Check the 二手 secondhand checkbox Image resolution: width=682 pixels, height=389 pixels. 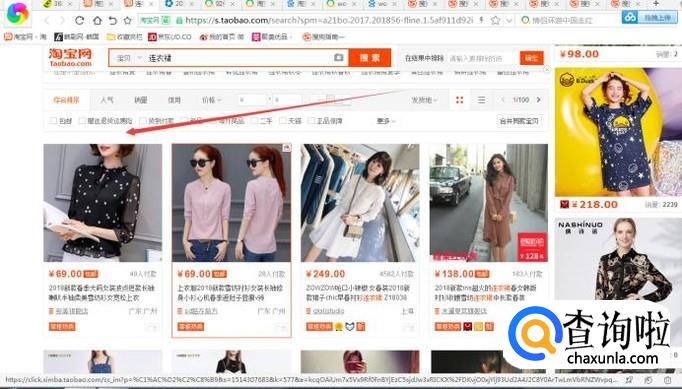[x=255, y=121]
